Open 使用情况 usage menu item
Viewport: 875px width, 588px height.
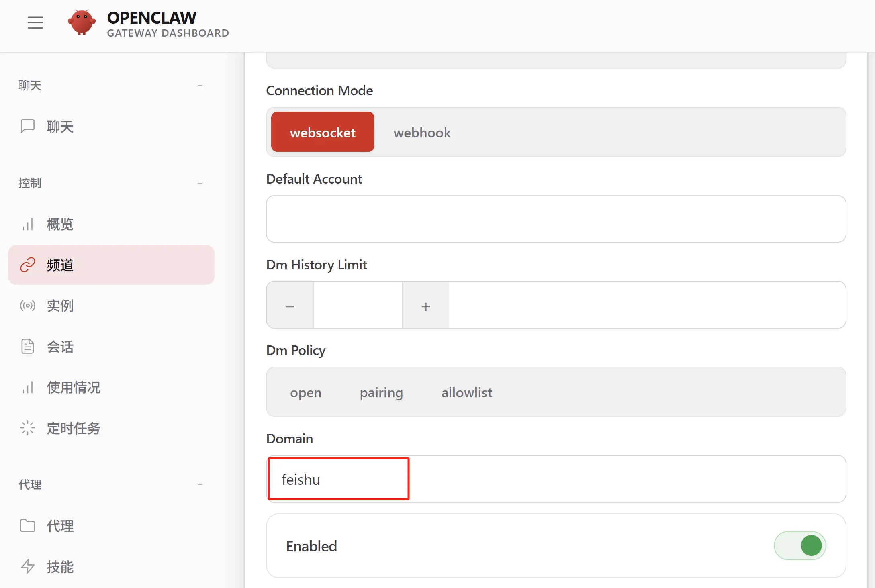point(73,387)
